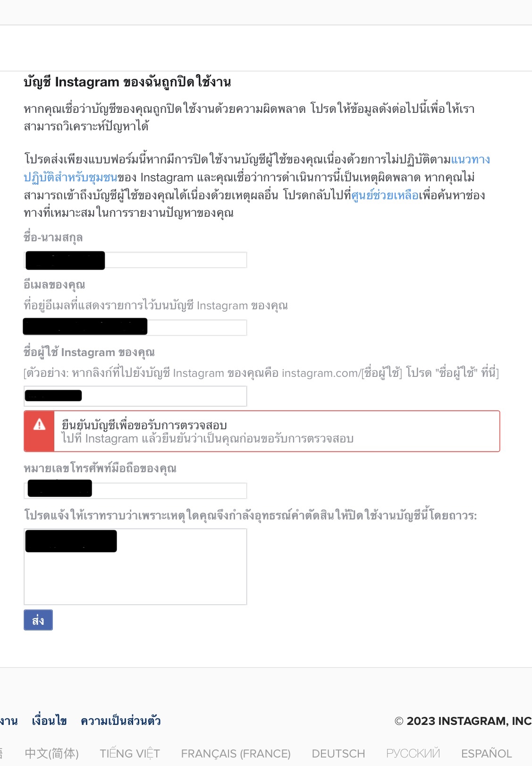This screenshot has height=766, width=532.
Task: Change the page language to DEUTSCH
Action: 338,753
